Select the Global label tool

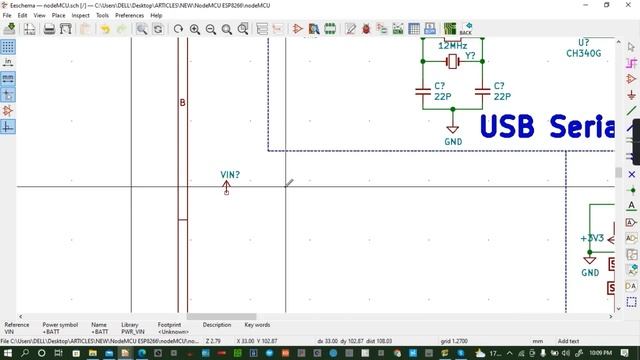coord(631,222)
